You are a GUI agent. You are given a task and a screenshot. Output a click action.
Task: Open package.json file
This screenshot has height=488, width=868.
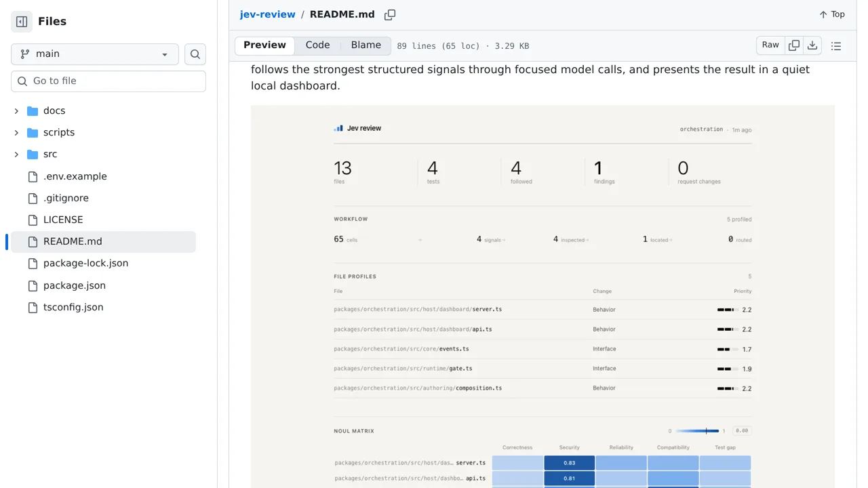[x=75, y=285]
